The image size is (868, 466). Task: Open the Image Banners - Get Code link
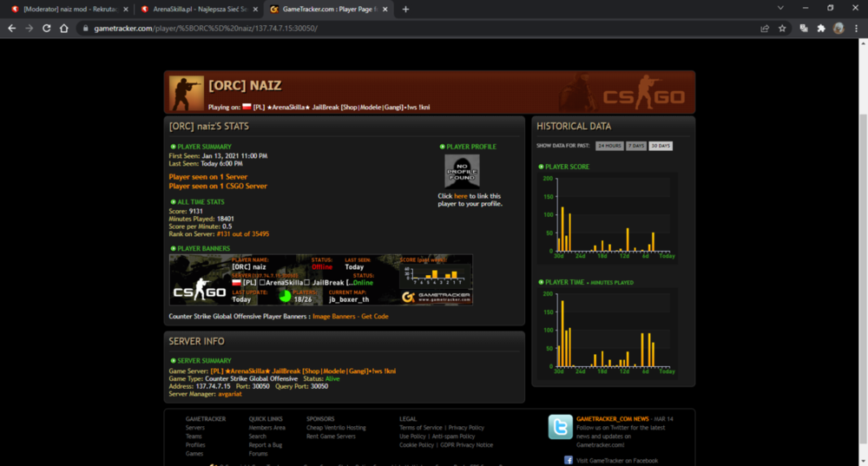(351, 317)
